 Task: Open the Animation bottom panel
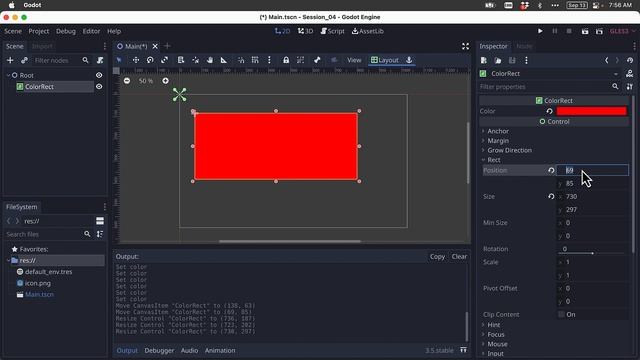(220, 350)
